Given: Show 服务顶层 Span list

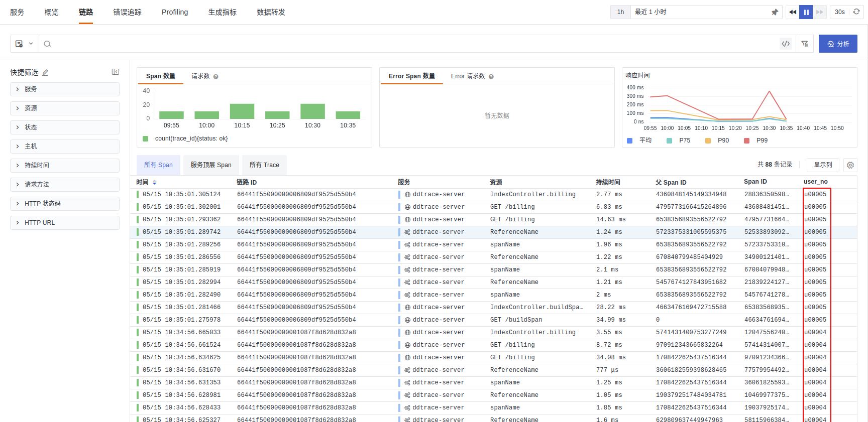Looking at the screenshot, I should pos(211,165).
